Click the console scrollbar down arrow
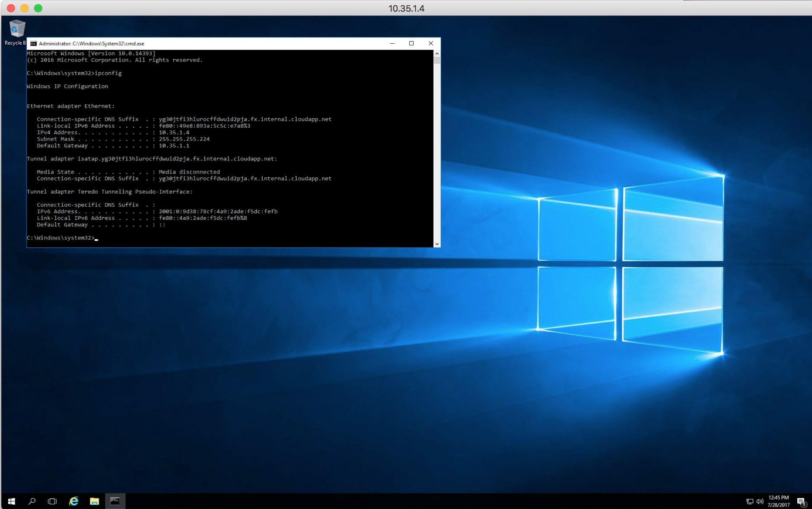This screenshot has height=509, width=812. pos(437,244)
